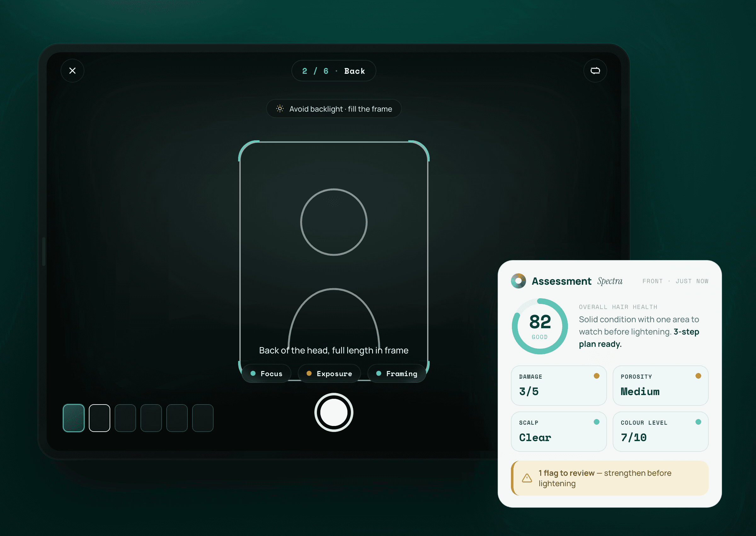Select the fifth empty thumbnail slot

point(177,418)
